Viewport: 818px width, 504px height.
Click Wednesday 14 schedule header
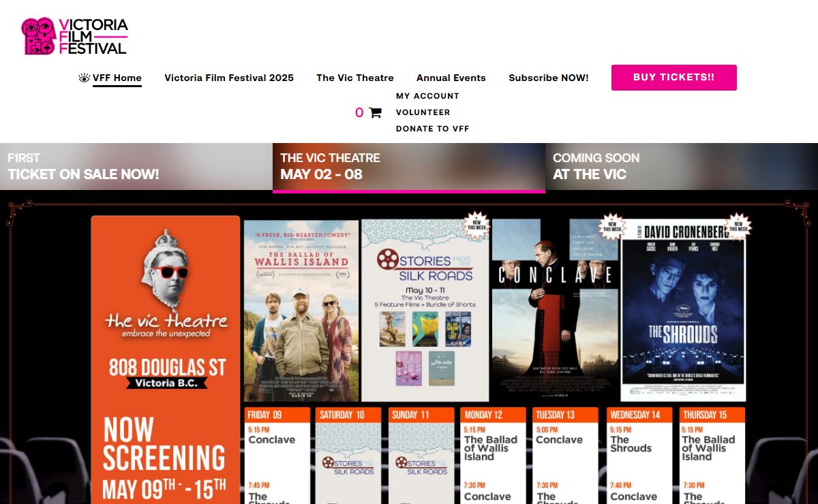639,415
